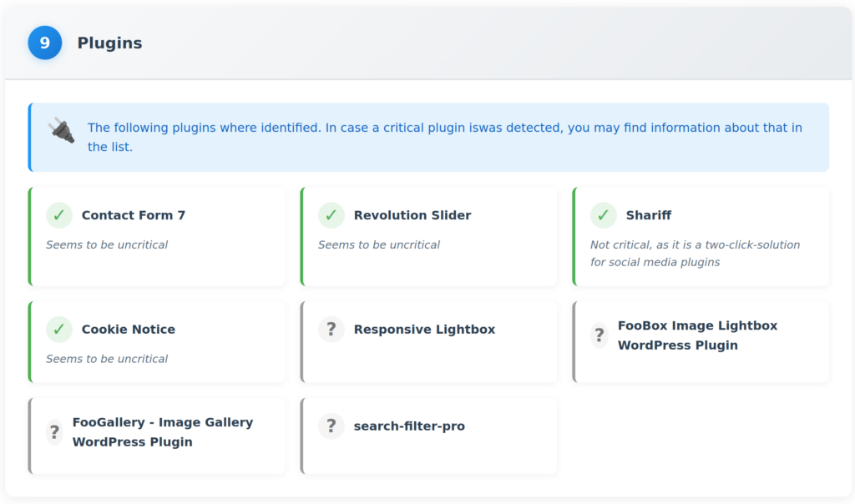The width and height of the screenshot is (855, 504).
Task: Click the Cookie Notice plugin name
Action: [128, 330]
